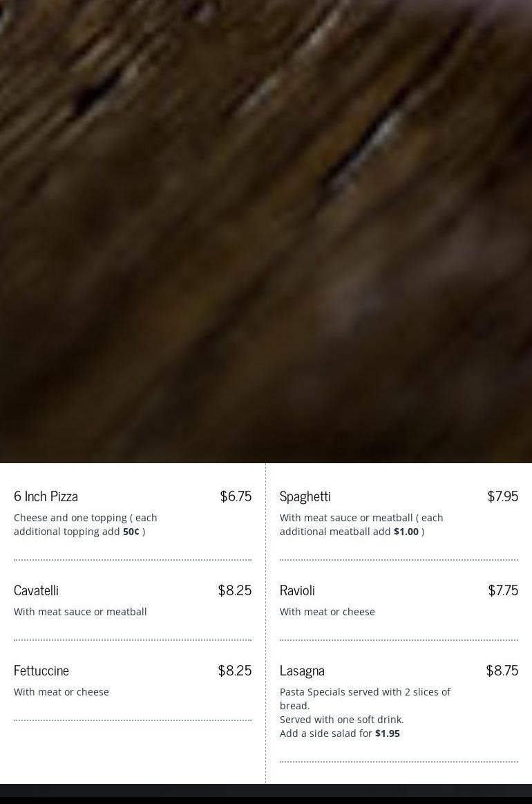Click the wooden texture header image

tap(266, 232)
